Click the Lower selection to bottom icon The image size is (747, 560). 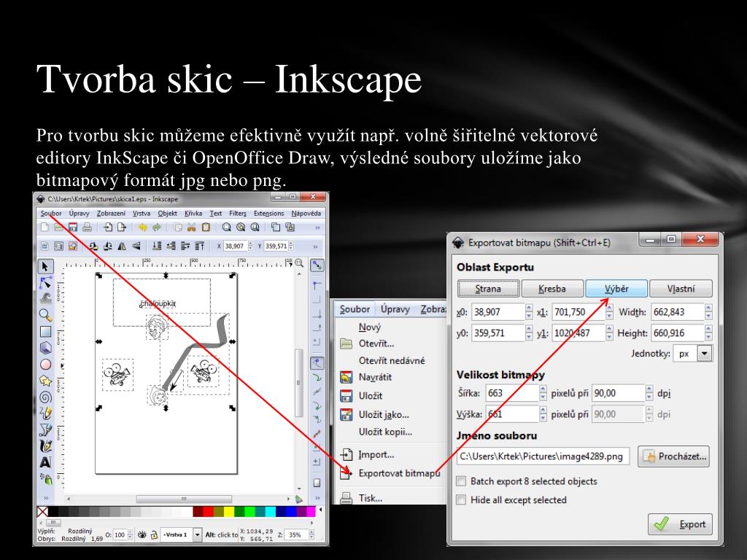tap(156, 246)
